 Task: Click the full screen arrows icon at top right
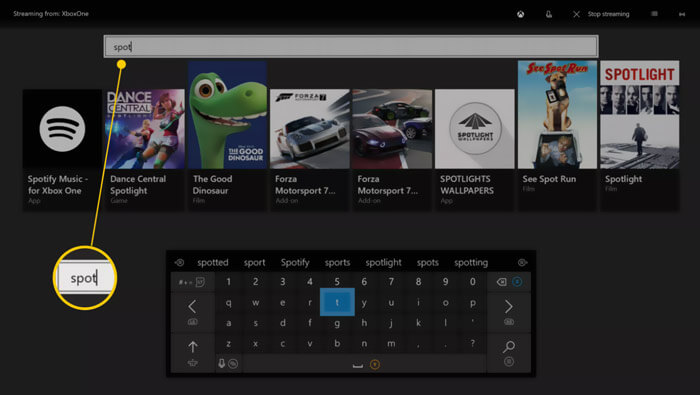click(x=682, y=14)
